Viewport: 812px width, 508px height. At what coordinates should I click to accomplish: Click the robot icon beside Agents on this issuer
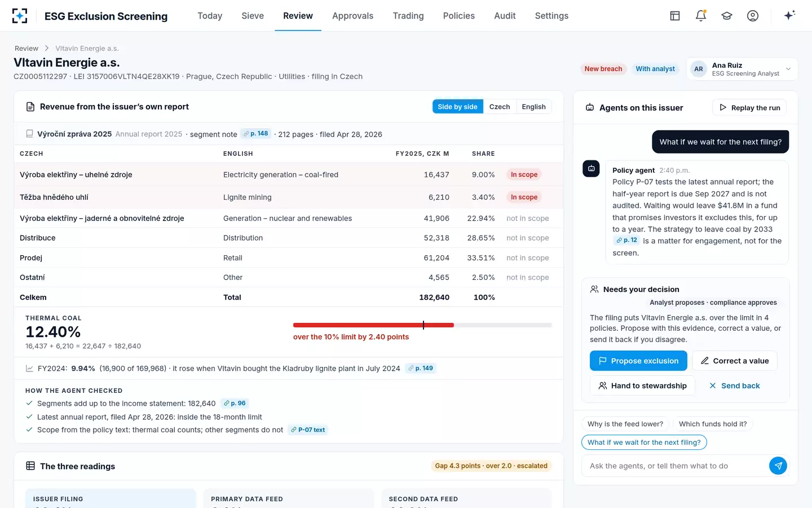590,107
